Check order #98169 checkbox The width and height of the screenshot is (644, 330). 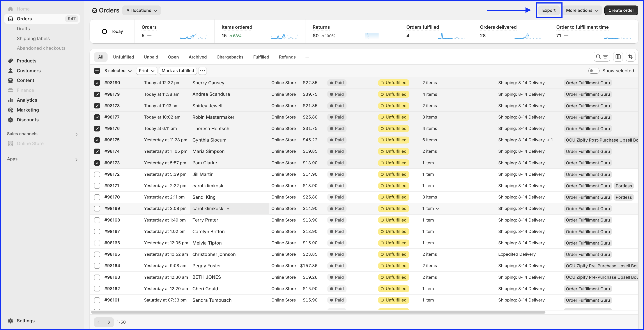(97, 209)
